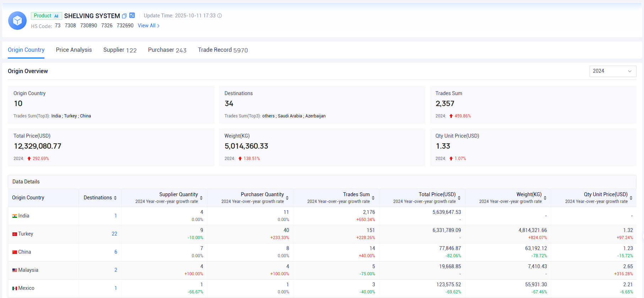644x298 pixels.
Task: Switch to the Origin Country tab
Action: [x=26, y=50]
